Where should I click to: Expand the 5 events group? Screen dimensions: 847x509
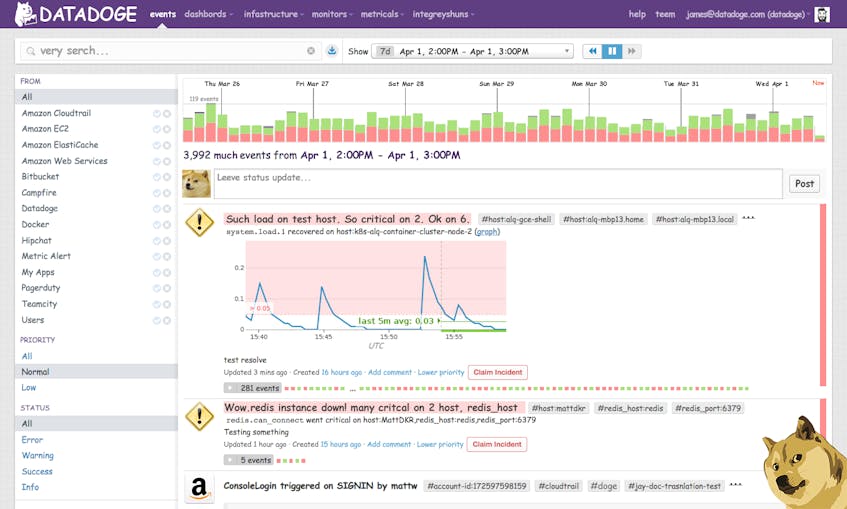(248, 460)
